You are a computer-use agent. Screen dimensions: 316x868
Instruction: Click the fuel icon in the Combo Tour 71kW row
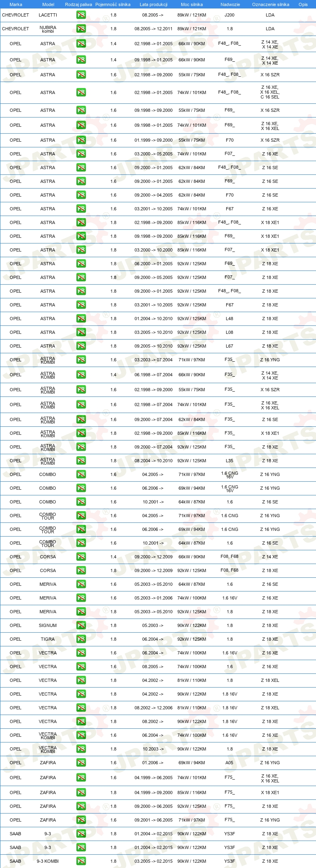81,516
